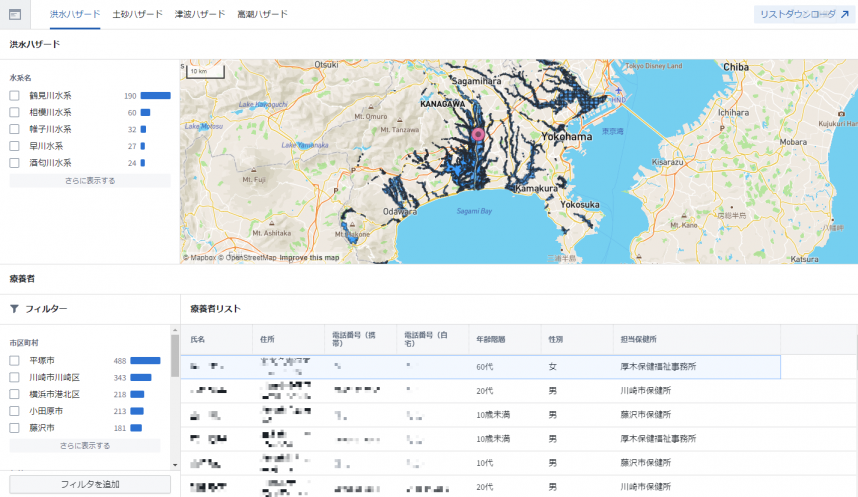This screenshot has height=497, width=858.
Task: Click the filter funnel icon
Action: pos(14,309)
